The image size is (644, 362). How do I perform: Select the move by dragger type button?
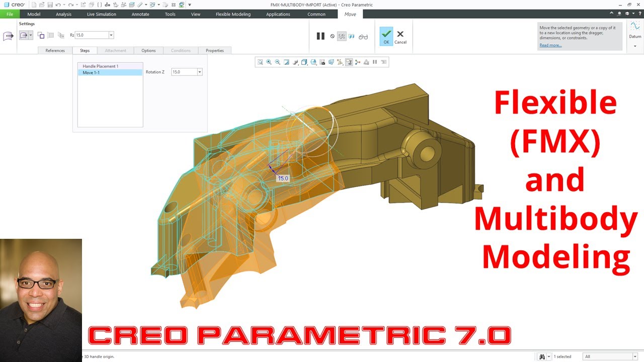tap(24, 35)
